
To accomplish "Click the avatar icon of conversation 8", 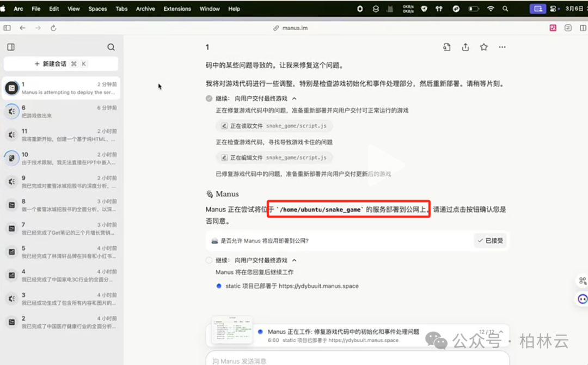I will (x=11, y=205).
